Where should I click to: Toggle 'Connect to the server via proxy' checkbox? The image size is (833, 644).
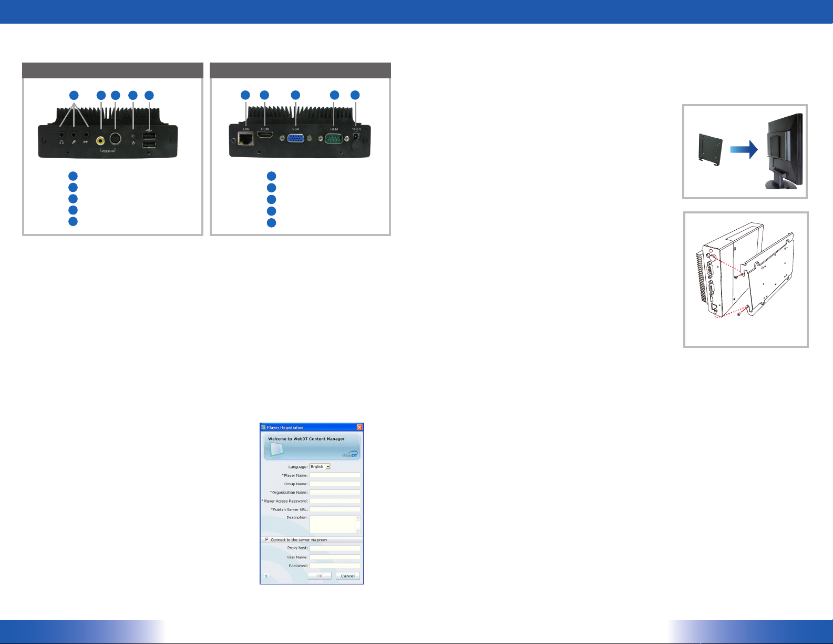coord(267,539)
